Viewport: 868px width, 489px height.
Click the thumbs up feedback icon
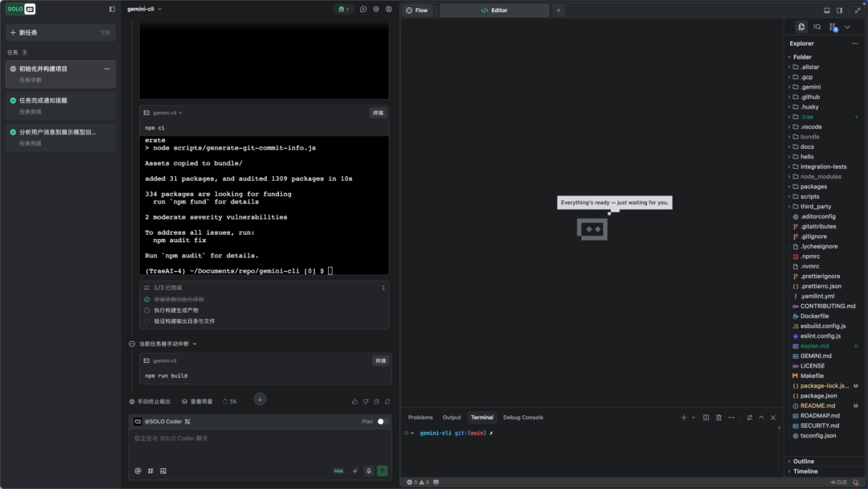(354, 401)
